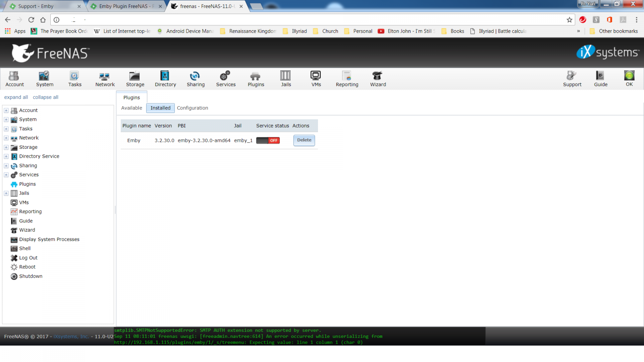Click the Reboot icon in the sidebar tree

[14, 267]
